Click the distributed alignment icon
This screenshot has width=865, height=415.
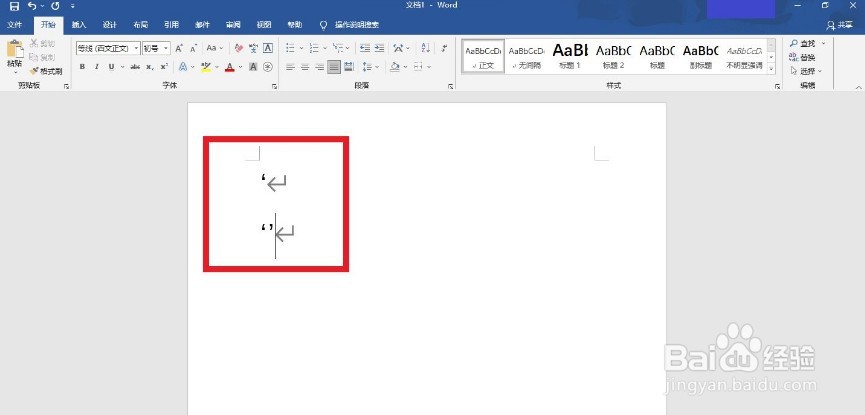pyautogui.click(x=348, y=67)
